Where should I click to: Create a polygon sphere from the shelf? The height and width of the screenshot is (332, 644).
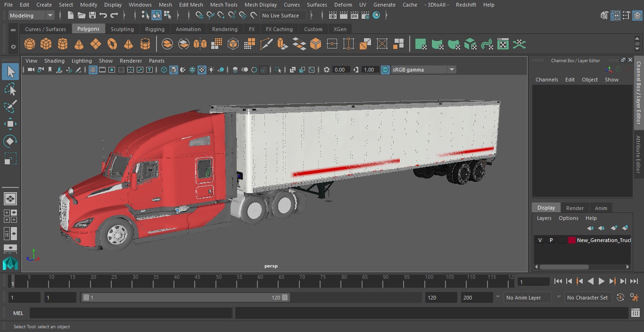30,44
